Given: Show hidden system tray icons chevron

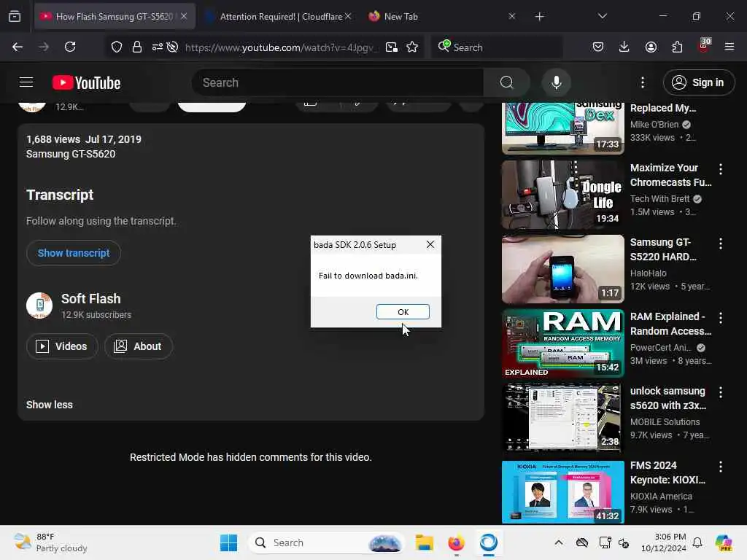Looking at the screenshot, I should [x=558, y=542].
